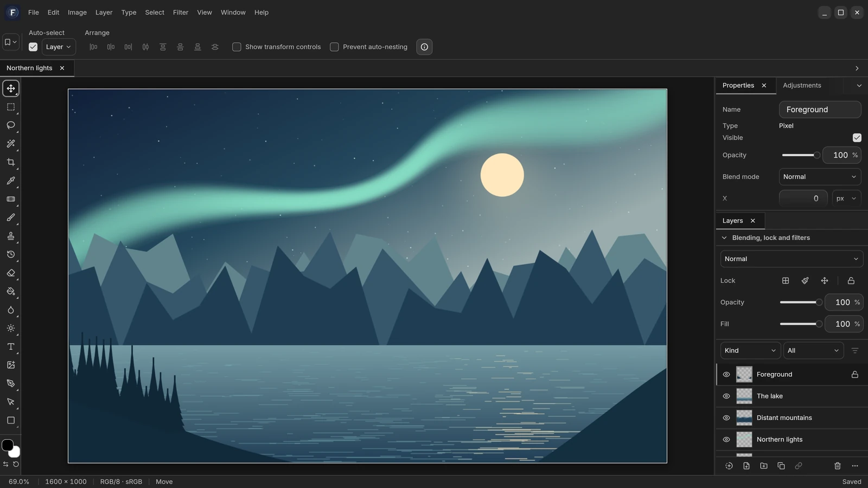Open the Image menu
This screenshot has height=488, width=868.
pyautogui.click(x=77, y=12)
